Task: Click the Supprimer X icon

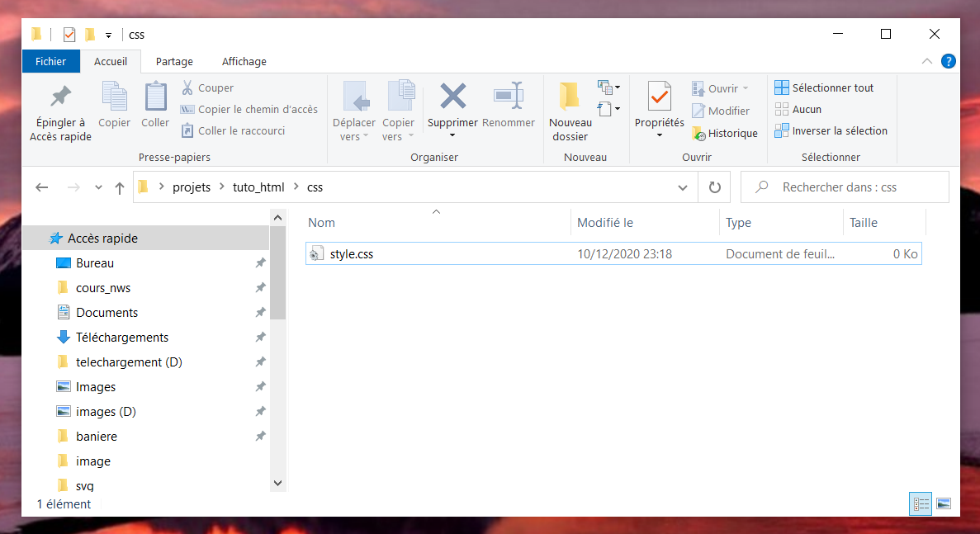Action: pos(452,97)
